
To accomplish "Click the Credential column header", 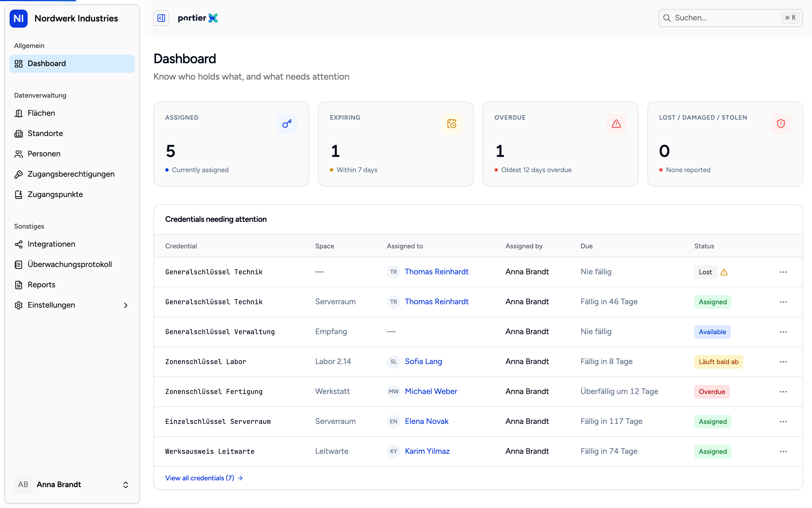I will tap(181, 246).
